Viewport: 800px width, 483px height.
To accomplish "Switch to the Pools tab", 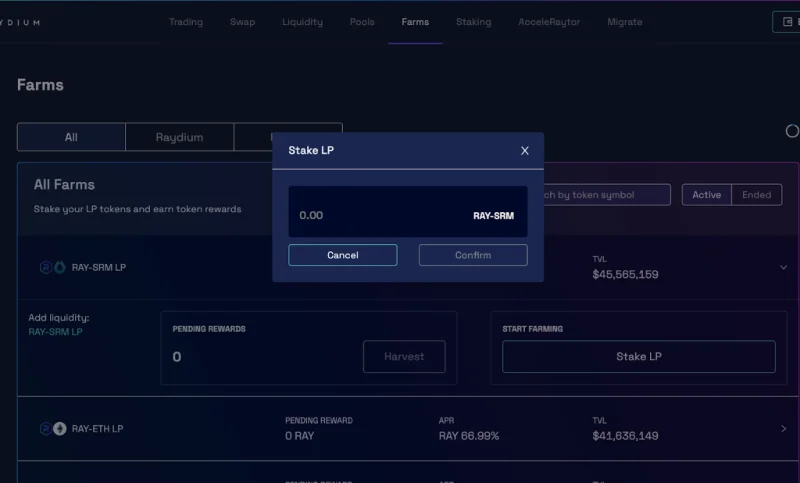I will pyautogui.click(x=362, y=22).
